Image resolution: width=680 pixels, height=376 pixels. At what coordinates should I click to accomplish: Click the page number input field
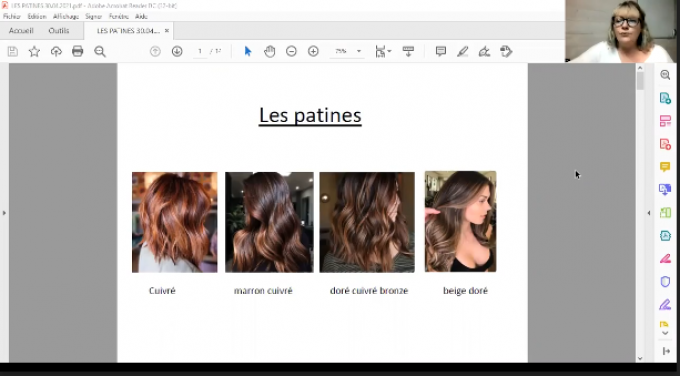(x=200, y=51)
